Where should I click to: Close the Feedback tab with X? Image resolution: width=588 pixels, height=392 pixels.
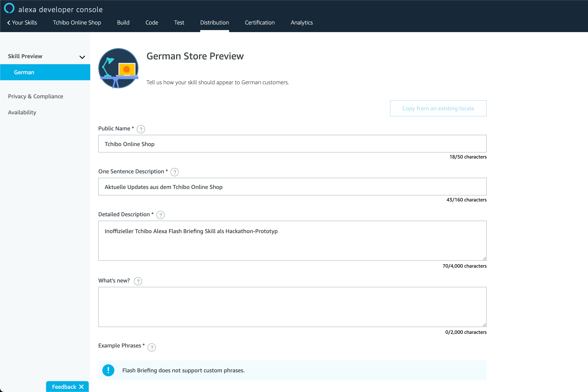click(x=81, y=387)
